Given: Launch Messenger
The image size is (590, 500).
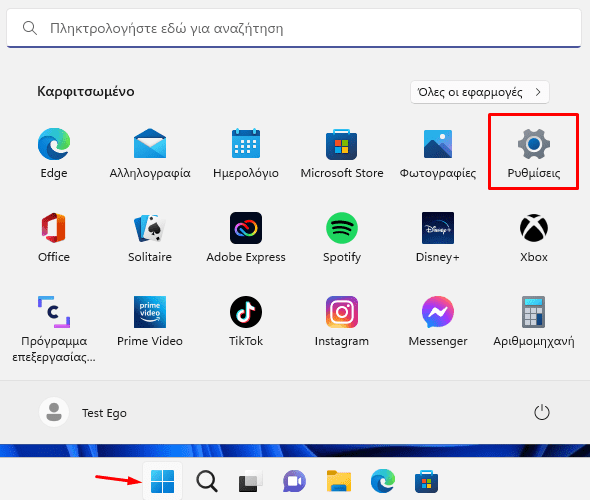Looking at the screenshot, I should (438, 321).
